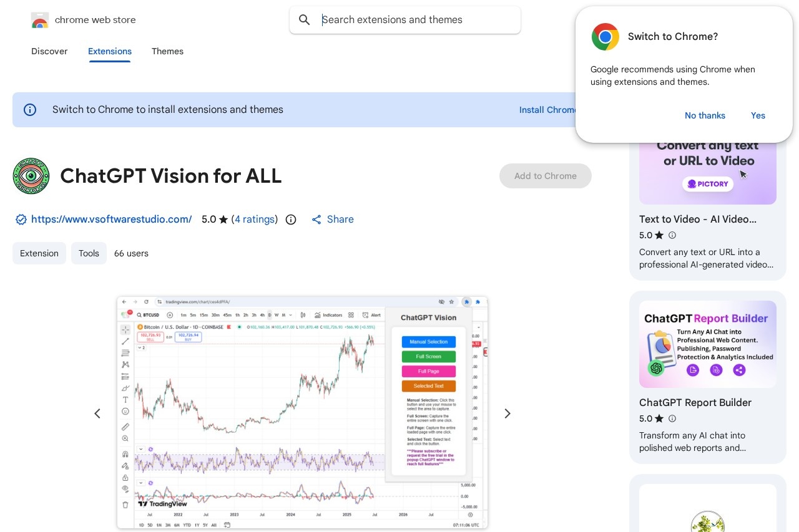Show the next screenshot with the right arrow
799x532 pixels.
pos(507,414)
